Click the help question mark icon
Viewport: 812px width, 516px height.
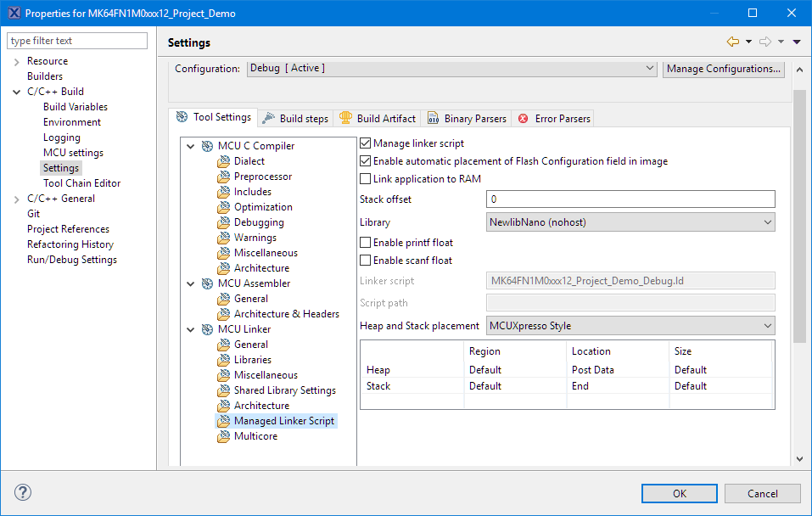[x=23, y=492]
